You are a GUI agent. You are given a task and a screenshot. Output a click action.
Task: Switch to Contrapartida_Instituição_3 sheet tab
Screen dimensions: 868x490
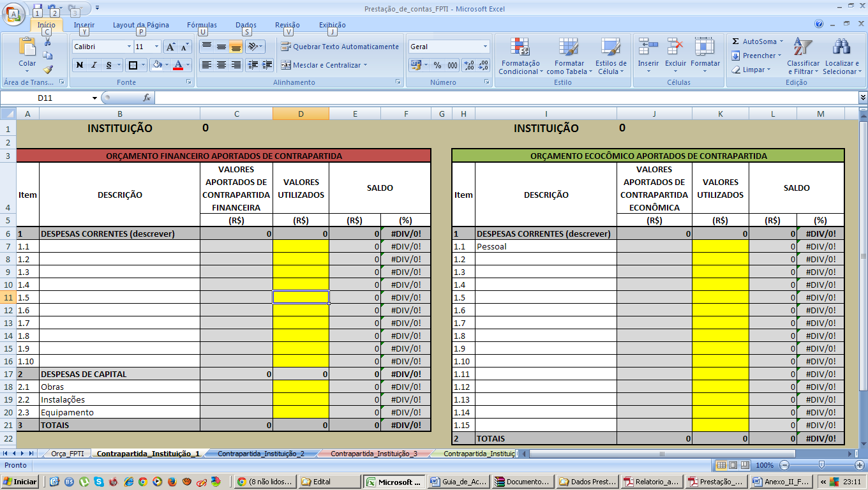(374, 454)
